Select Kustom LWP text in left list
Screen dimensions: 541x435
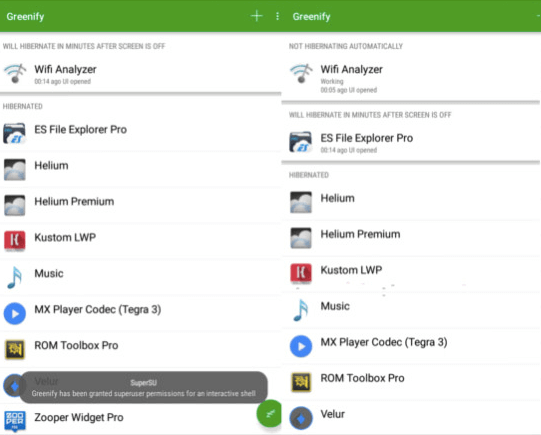[x=65, y=237]
